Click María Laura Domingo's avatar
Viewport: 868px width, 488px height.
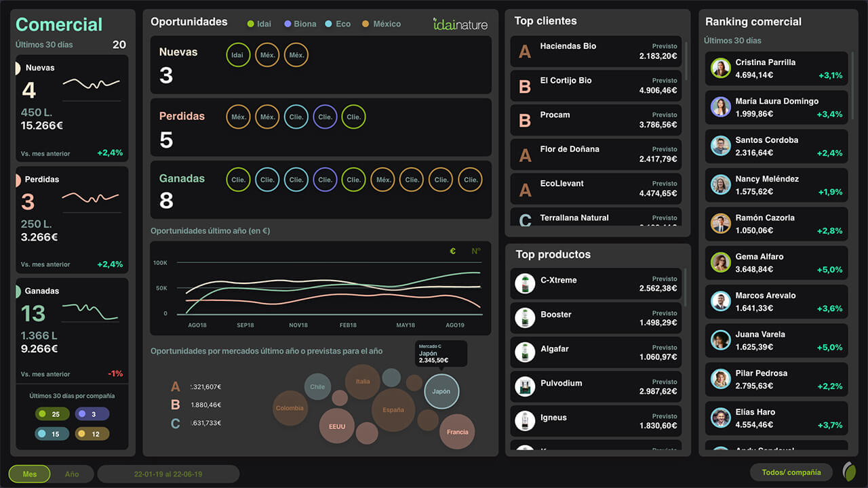(x=720, y=107)
